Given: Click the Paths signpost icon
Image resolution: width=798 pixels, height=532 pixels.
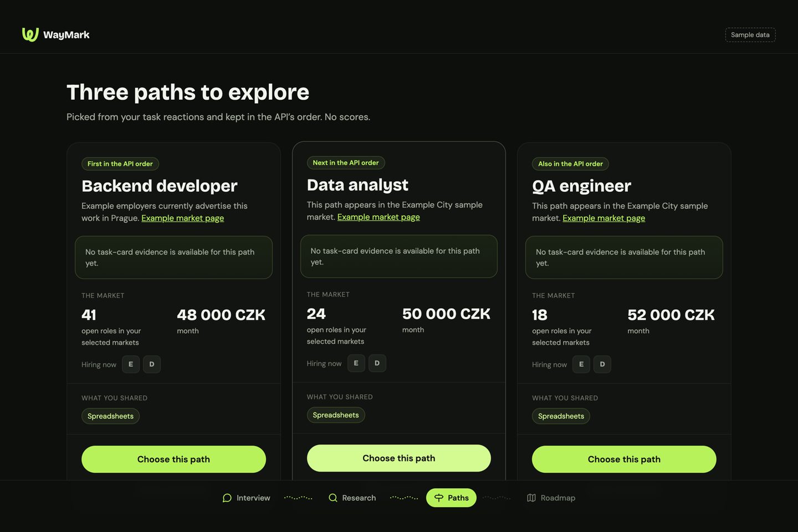Looking at the screenshot, I should (438, 498).
